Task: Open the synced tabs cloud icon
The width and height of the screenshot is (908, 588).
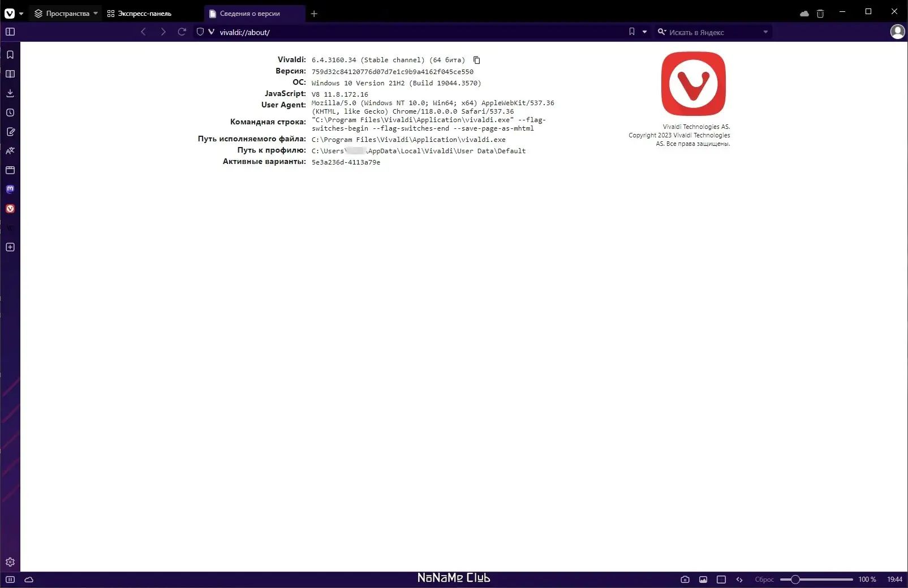Action: pos(804,14)
